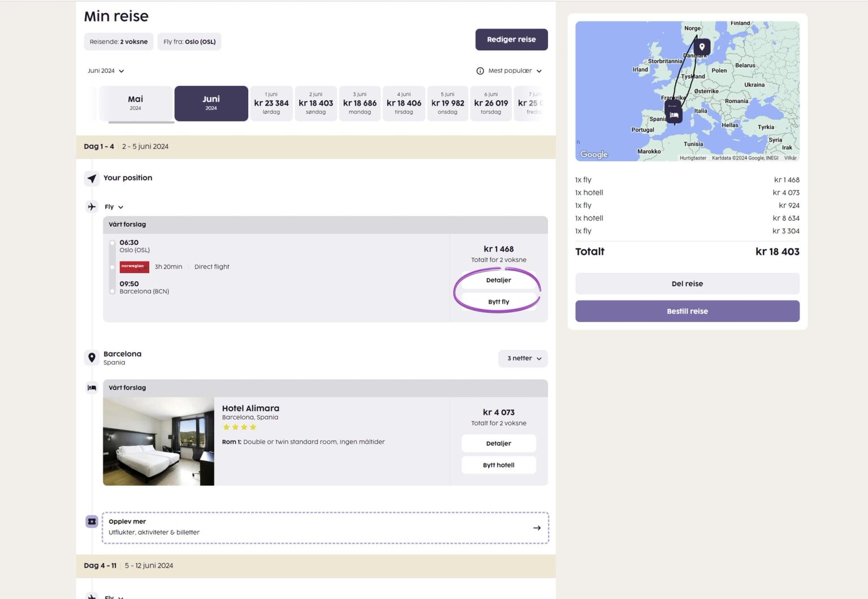The height and width of the screenshot is (599, 868).
Task: Click the arrow in Opplev mer box
Action: (537, 528)
